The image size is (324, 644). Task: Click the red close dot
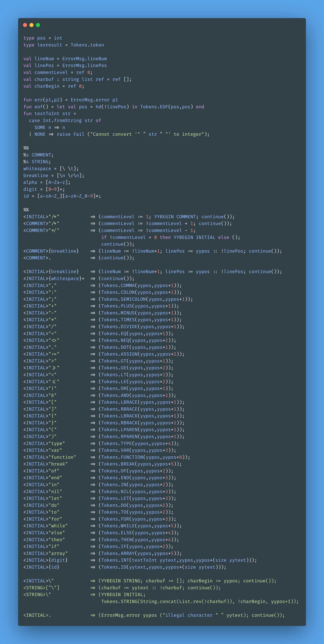tap(25, 25)
